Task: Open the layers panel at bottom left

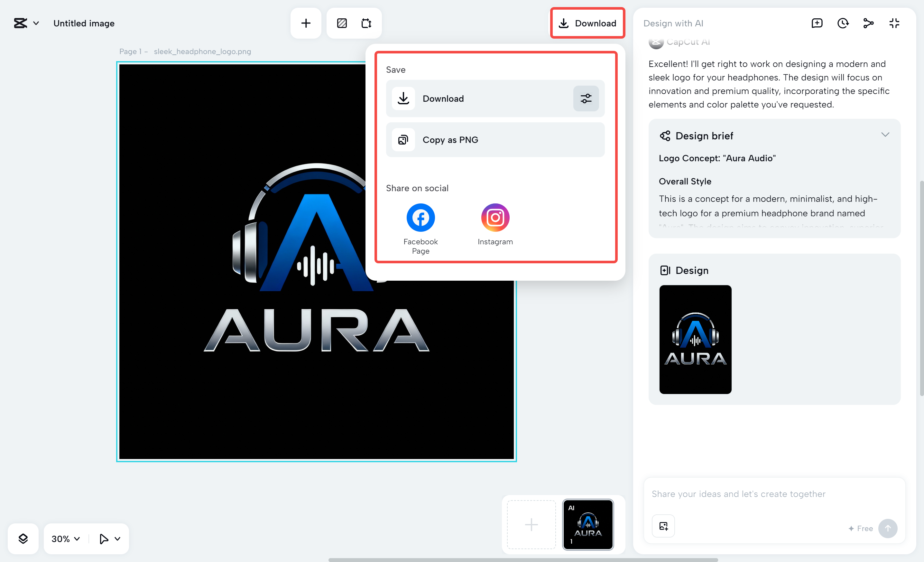Action: 23,539
